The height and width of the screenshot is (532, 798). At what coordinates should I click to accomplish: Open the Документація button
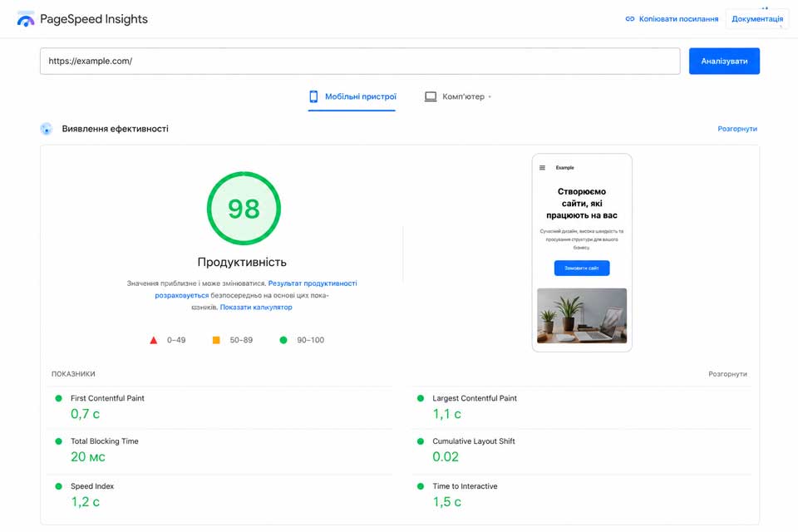tap(757, 19)
